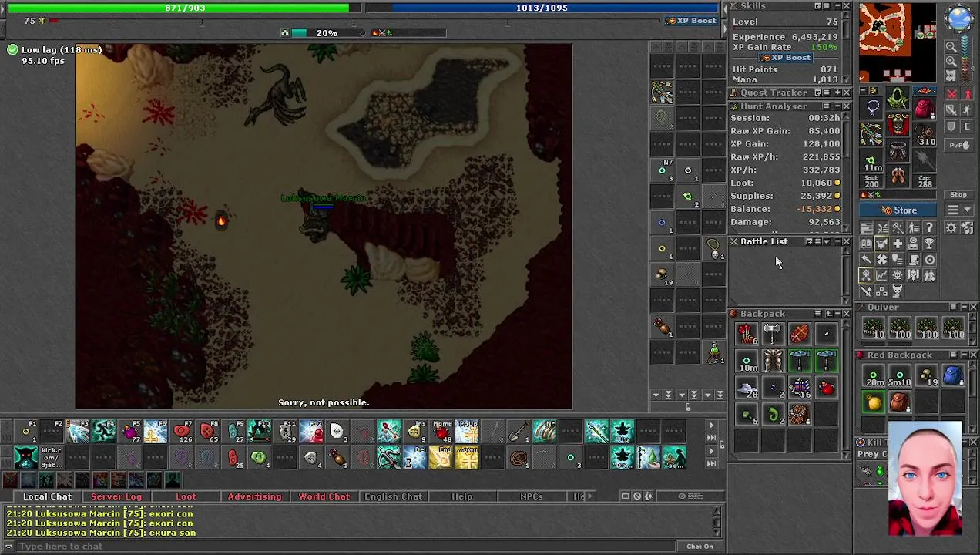Click the minimap zoom out magnifier
The width and height of the screenshot is (980, 555).
951,46
